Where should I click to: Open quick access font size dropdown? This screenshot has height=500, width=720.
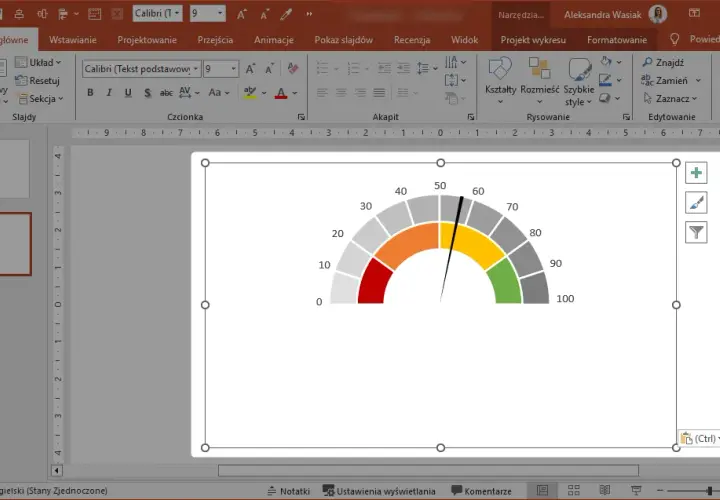click(x=220, y=13)
